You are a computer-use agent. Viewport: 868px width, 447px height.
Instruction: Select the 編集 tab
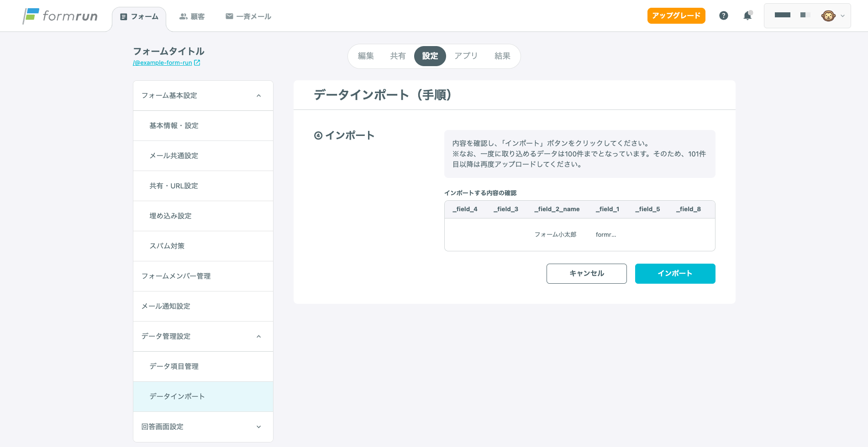[366, 56]
